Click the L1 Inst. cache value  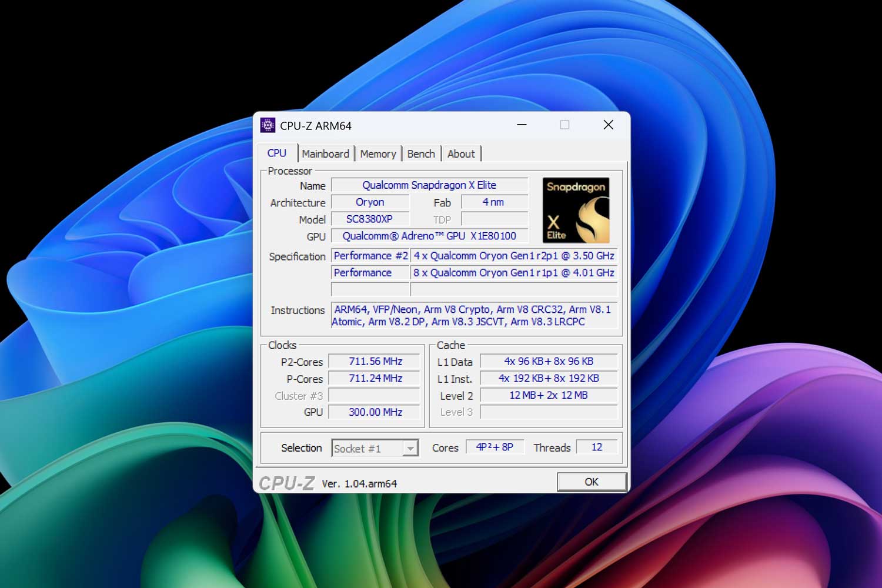(549, 379)
